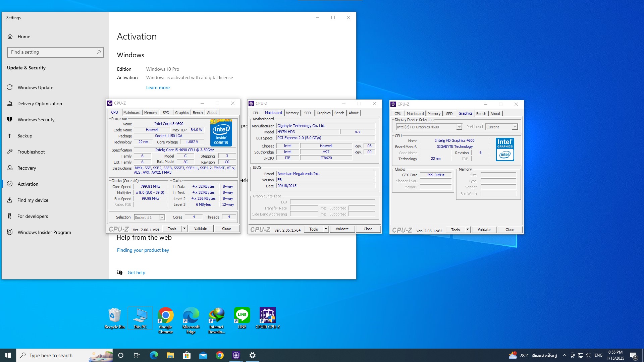Click the taskbar Type here to search box
644x362 pixels.
point(64,355)
